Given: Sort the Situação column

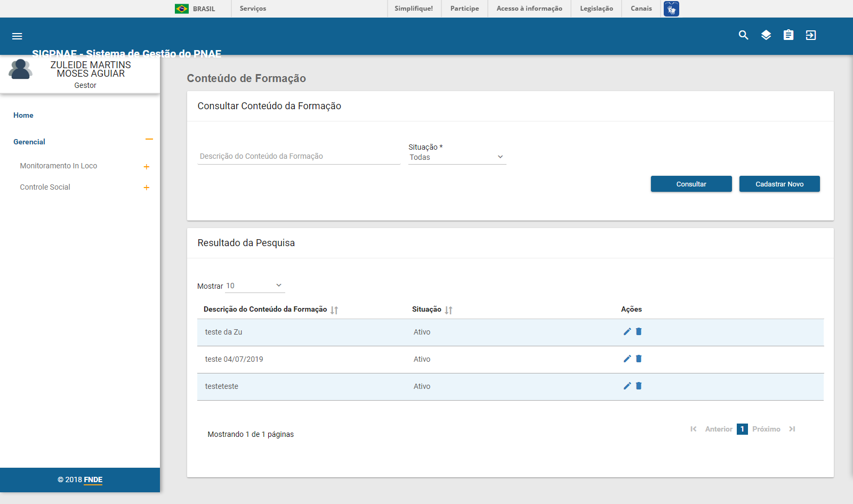Looking at the screenshot, I should [448, 310].
